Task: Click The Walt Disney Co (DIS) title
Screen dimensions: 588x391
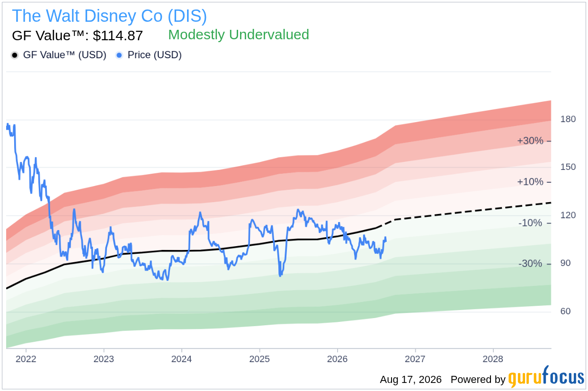Action: pyautogui.click(x=109, y=16)
